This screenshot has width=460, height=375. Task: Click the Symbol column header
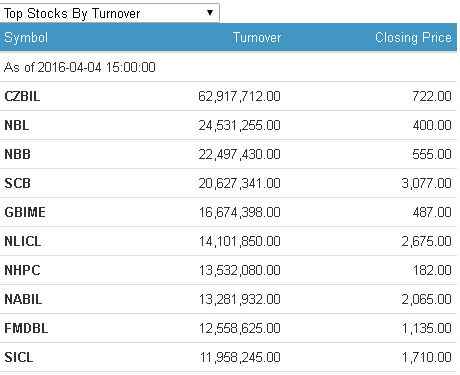(x=26, y=37)
